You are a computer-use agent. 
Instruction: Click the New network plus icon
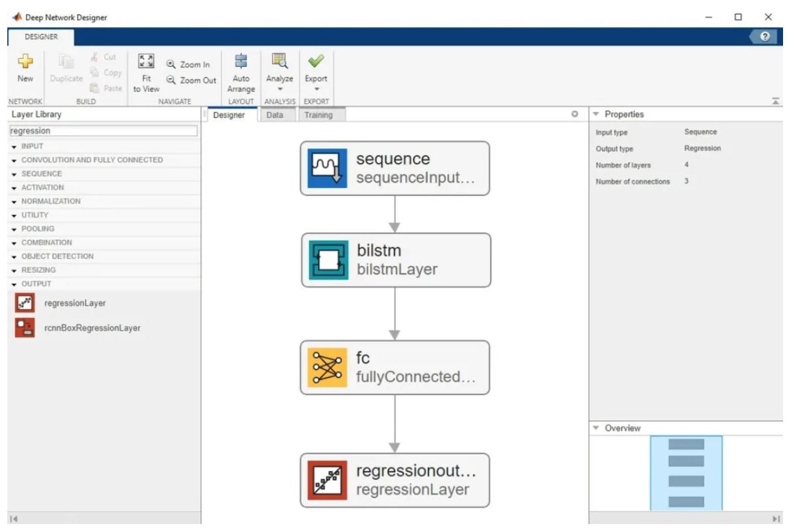(x=25, y=61)
